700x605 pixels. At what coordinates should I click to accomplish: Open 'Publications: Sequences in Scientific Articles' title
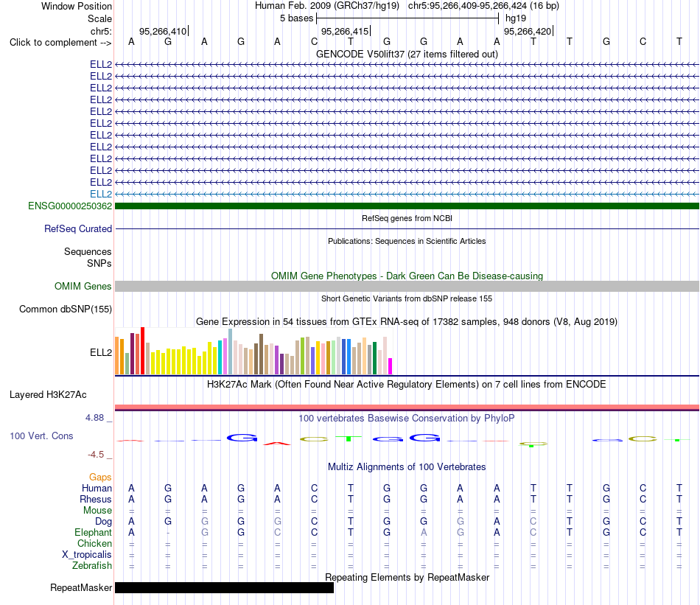pos(407,241)
